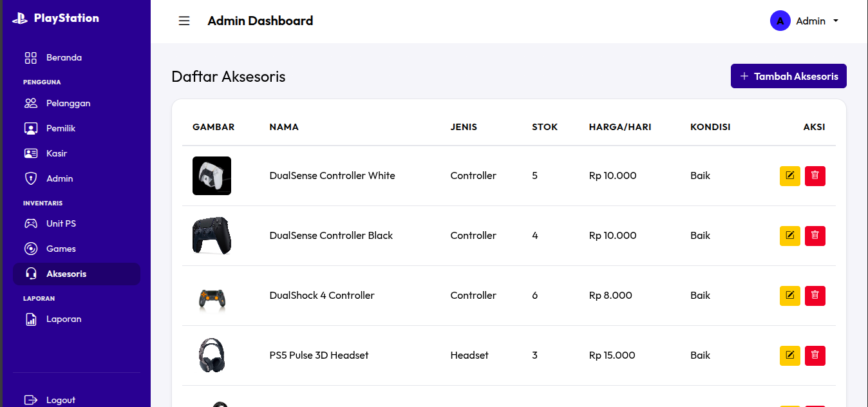Toggle the hamburger sidebar menu icon
This screenshot has height=407, width=868.
click(x=184, y=21)
